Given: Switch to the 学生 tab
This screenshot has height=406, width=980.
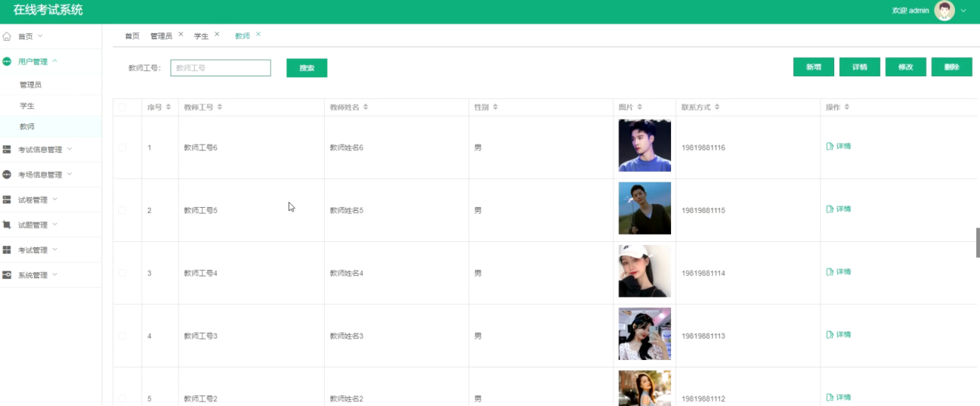Looking at the screenshot, I should pos(201,36).
